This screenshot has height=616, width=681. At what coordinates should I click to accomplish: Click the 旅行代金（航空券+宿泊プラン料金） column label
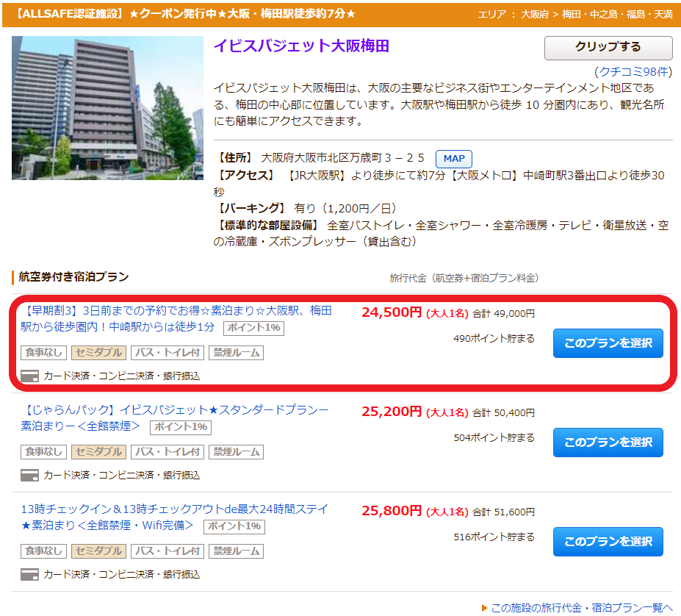(x=464, y=278)
